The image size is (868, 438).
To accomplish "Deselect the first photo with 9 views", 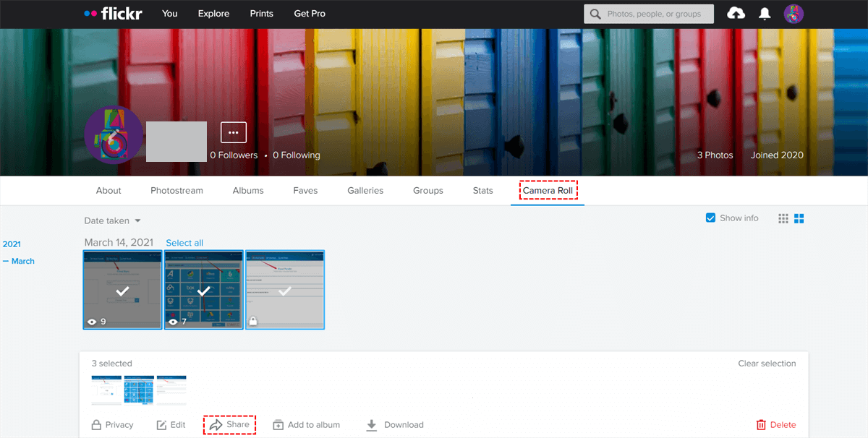I will (123, 290).
